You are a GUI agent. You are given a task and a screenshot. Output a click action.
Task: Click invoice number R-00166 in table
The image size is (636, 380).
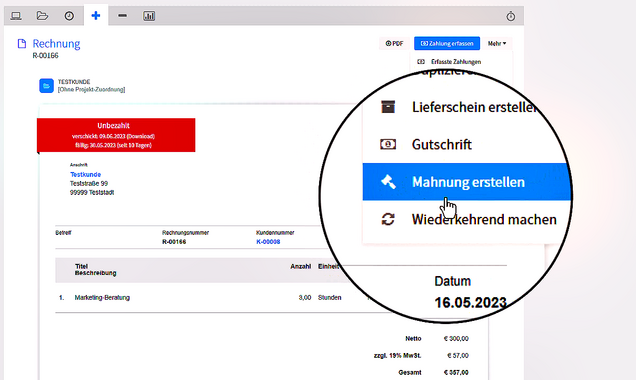(174, 242)
